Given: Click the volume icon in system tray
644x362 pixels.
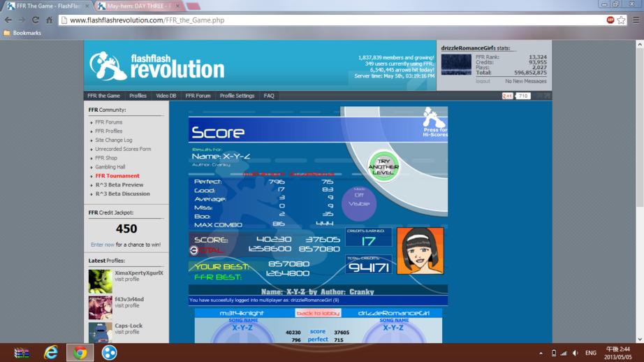Looking at the screenshot, I should coord(576,353).
